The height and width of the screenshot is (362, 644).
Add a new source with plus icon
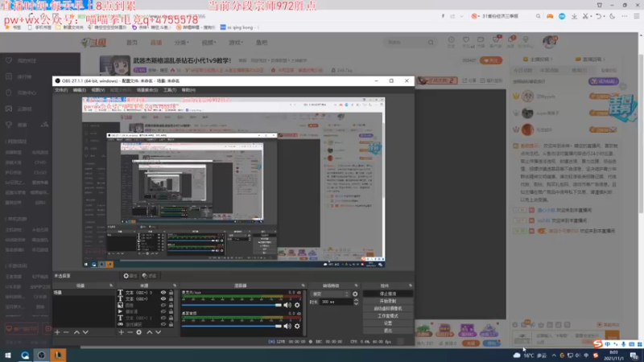(x=122, y=332)
